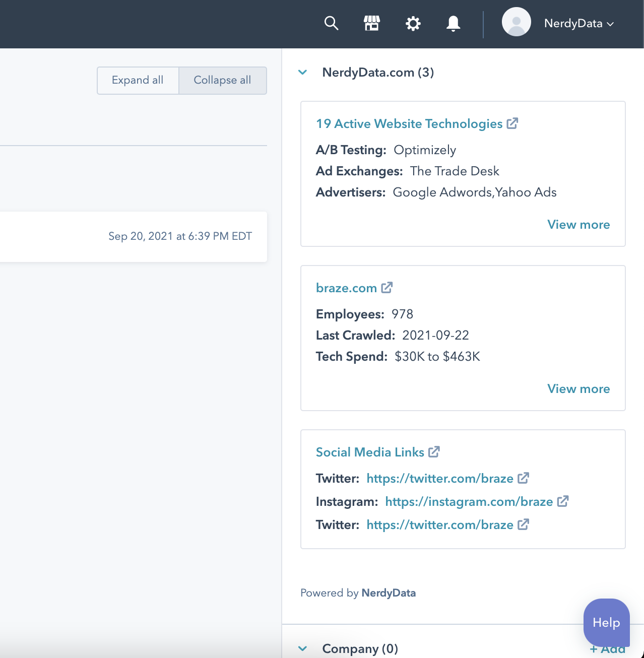Click the user avatar picture
This screenshot has width=644, height=658.
(x=517, y=22)
